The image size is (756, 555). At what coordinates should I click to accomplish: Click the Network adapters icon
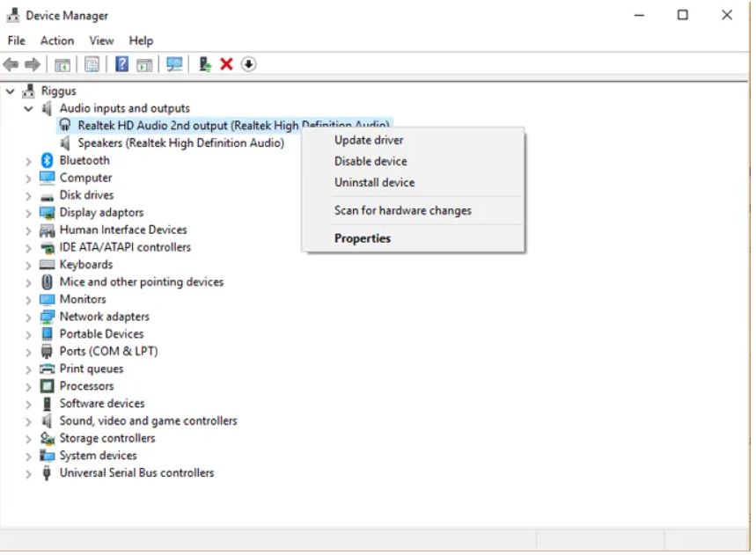47,317
